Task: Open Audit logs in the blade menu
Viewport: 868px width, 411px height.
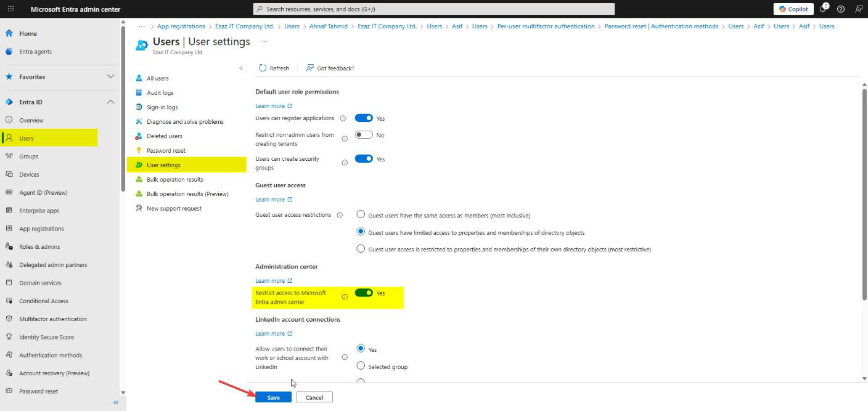Action: (160, 93)
